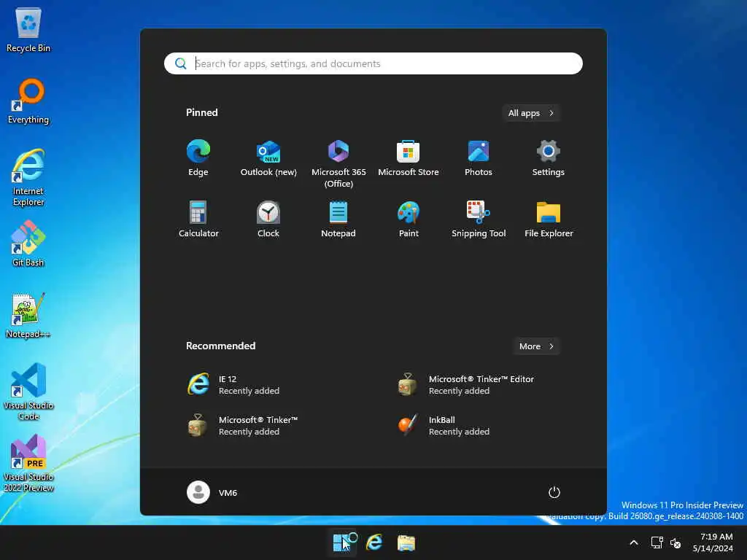Click the Recommended section heading

tap(220, 346)
